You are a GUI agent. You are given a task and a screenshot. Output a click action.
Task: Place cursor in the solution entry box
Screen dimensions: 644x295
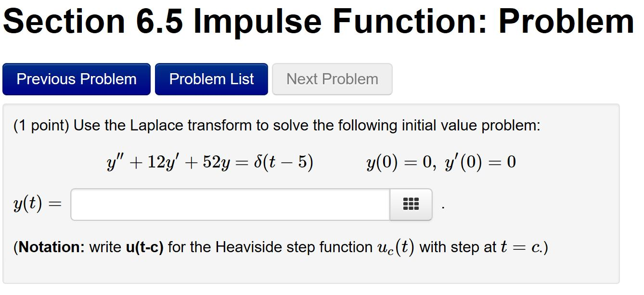(x=231, y=203)
